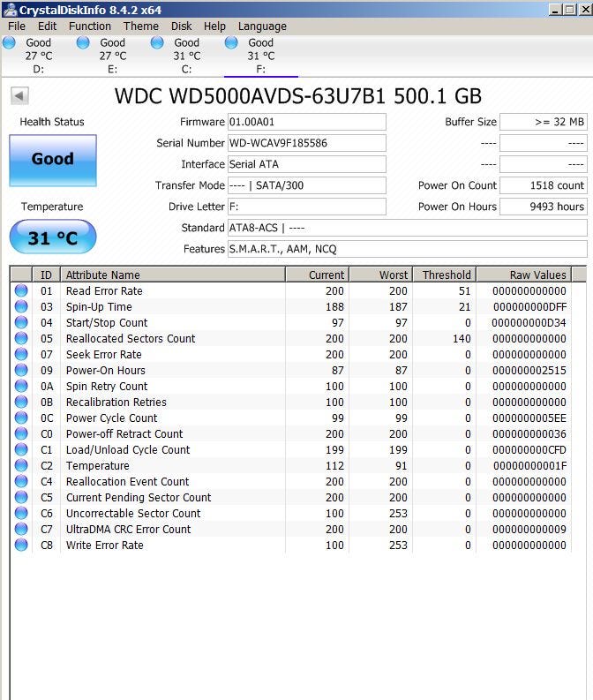Screen dimensions: 593x700
Task: Select the Read Error Rate attribute name
Action: tap(104, 291)
